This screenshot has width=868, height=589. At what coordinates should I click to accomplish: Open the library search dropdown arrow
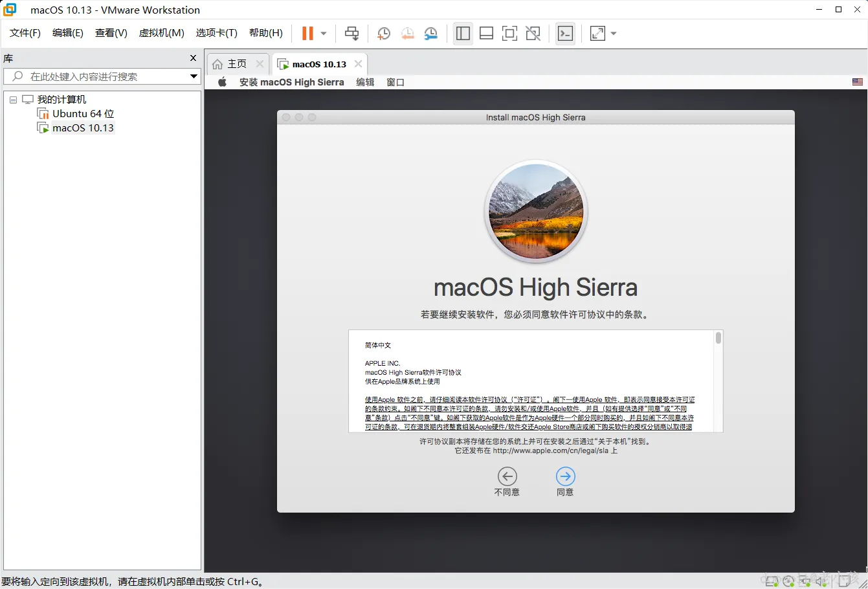click(x=194, y=76)
